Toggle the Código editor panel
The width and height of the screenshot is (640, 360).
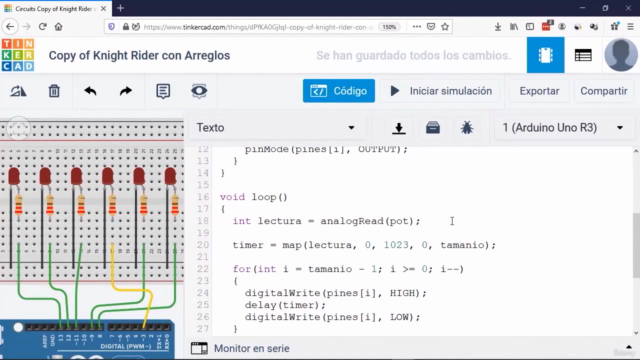click(x=338, y=91)
